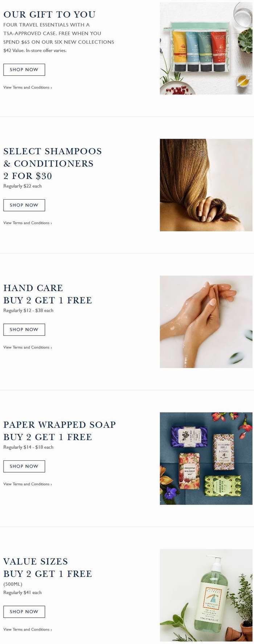This screenshot has width=254, height=644.
Task: Click Shop Now for Hand Care offer
Action: tap(24, 330)
